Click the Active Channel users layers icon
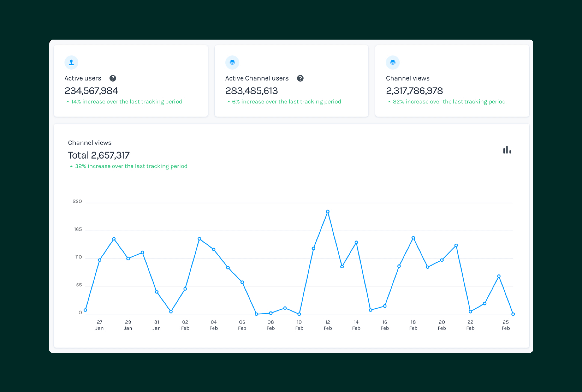Viewport: 582px width, 392px height. (232, 62)
